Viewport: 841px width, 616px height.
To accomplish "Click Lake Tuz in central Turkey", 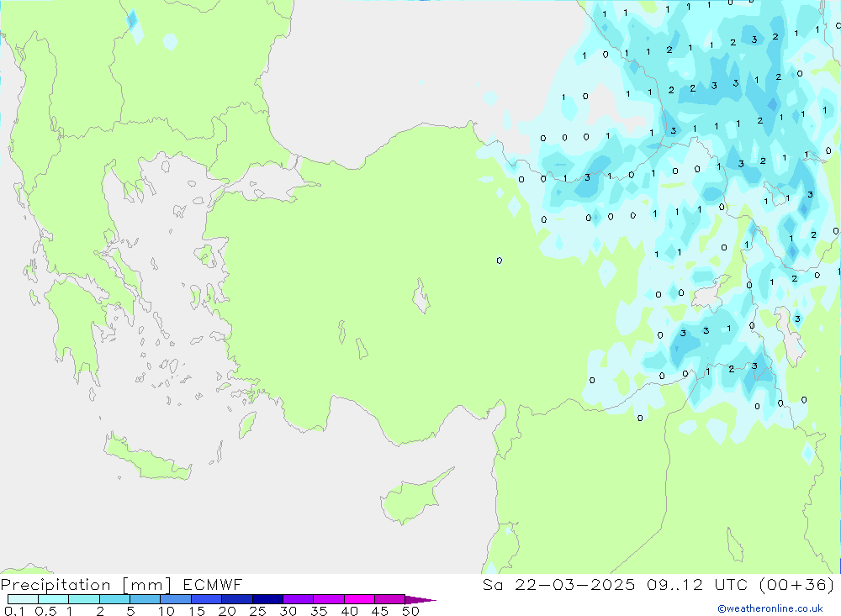I will (x=421, y=297).
